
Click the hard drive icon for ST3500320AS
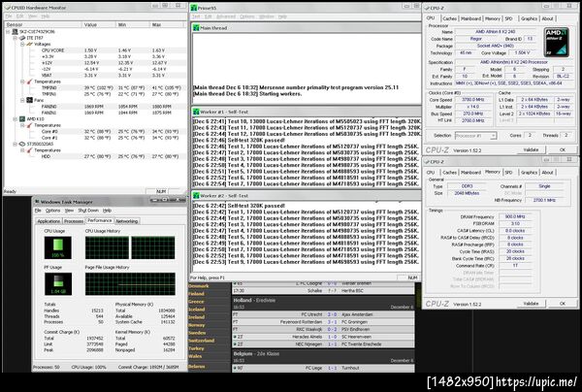22,144
